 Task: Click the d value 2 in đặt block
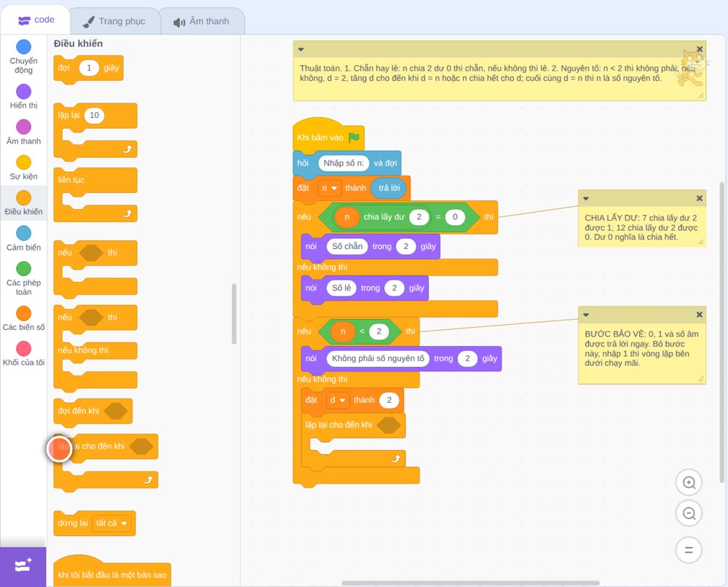click(389, 400)
